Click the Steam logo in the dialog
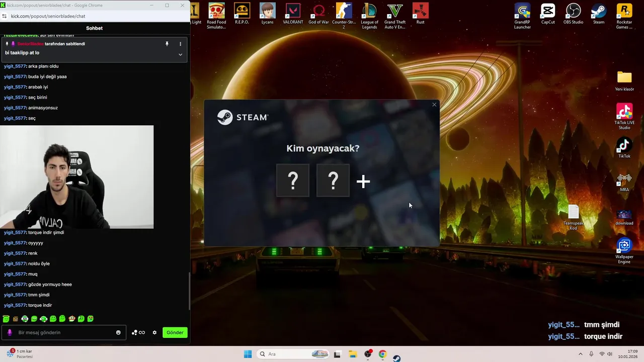The height and width of the screenshot is (362, 644). (243, 117)
